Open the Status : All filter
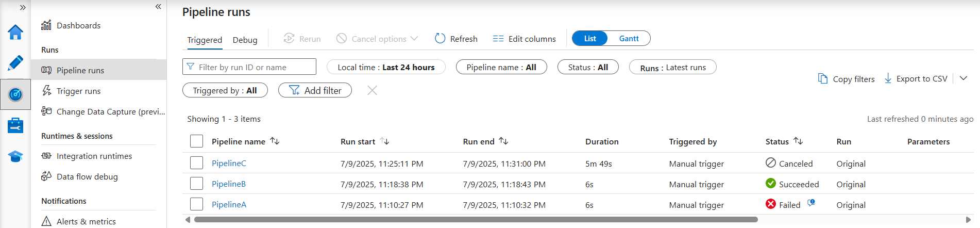Screen dimensions: 980x228 [x=588, y=67]
